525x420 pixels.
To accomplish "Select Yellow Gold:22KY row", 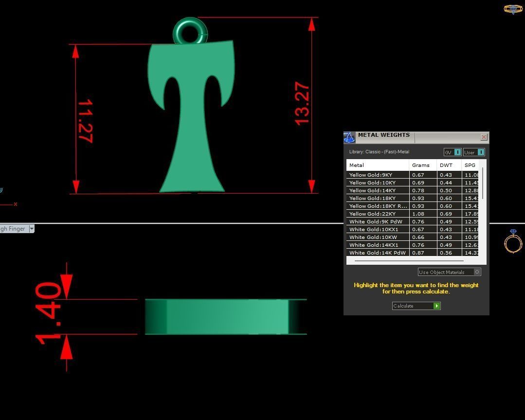I will pyautogui.click(x=413, y=214).
